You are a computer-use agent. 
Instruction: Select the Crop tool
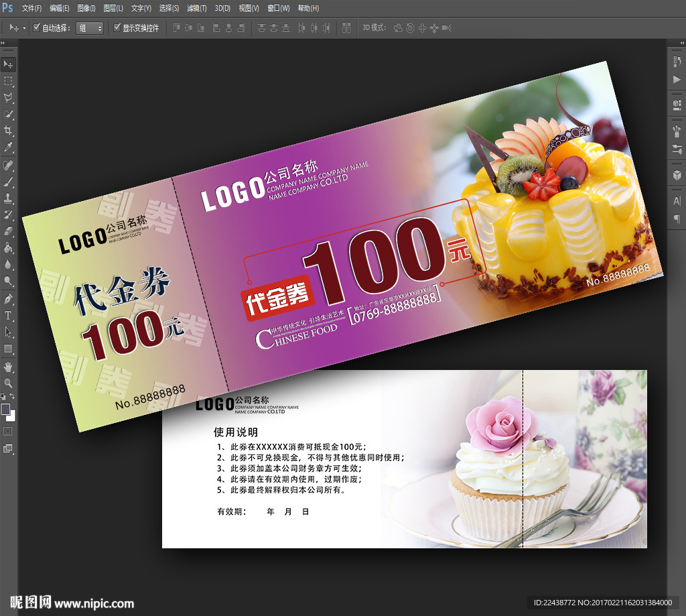tap(9, 131)
